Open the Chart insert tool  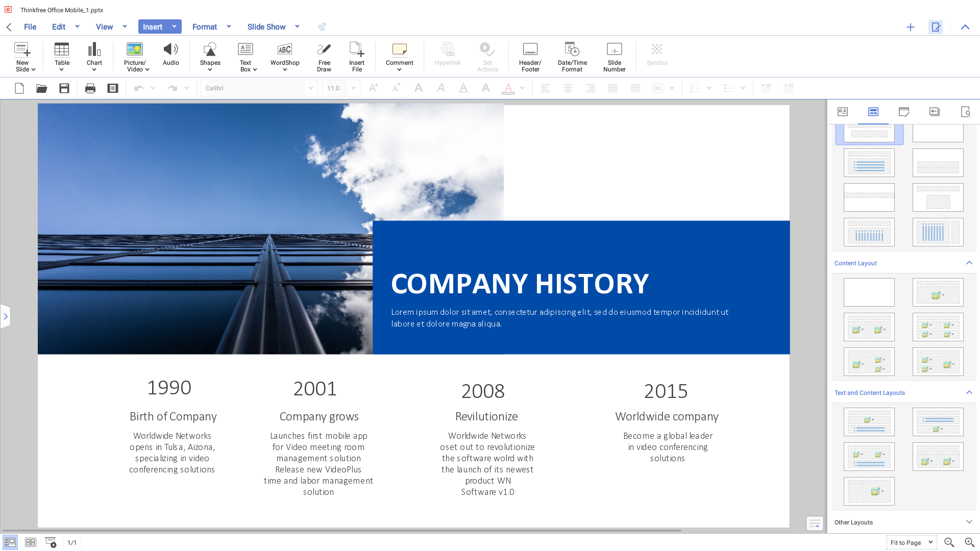94,57
